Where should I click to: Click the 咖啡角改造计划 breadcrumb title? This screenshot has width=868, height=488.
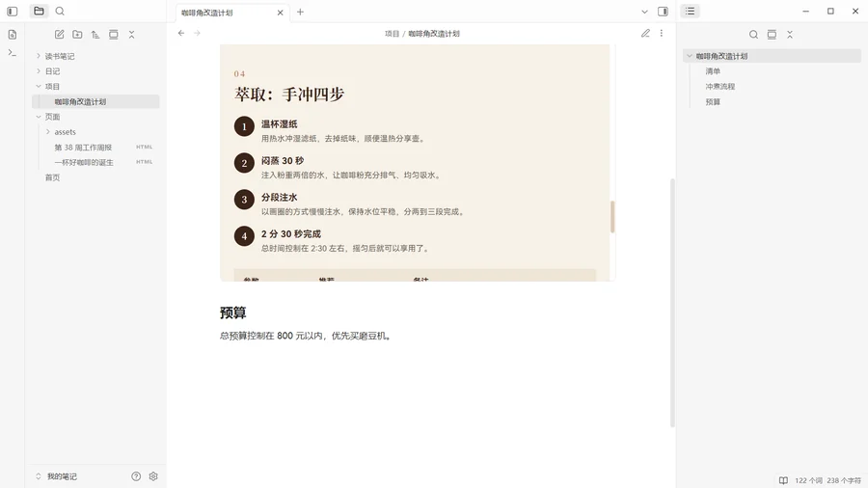434,34
